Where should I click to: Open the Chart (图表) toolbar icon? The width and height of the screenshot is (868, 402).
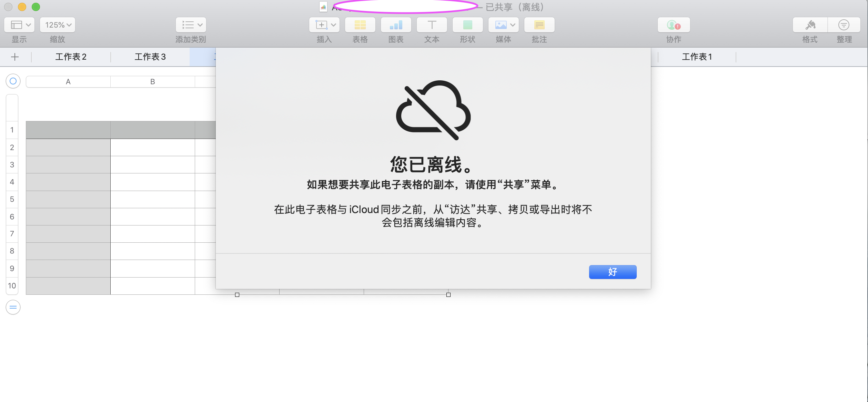click(x=396, y=25)
